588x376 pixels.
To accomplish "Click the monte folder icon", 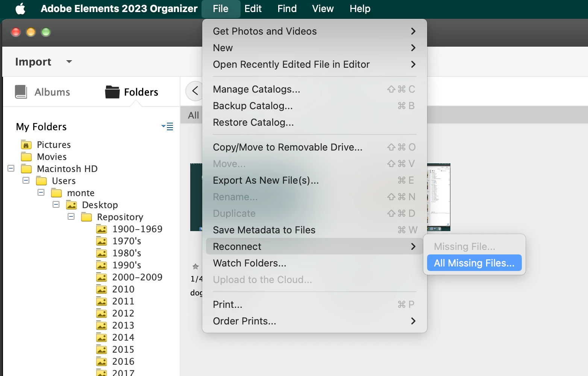I will pyautogui.click(x=56, y=193).
